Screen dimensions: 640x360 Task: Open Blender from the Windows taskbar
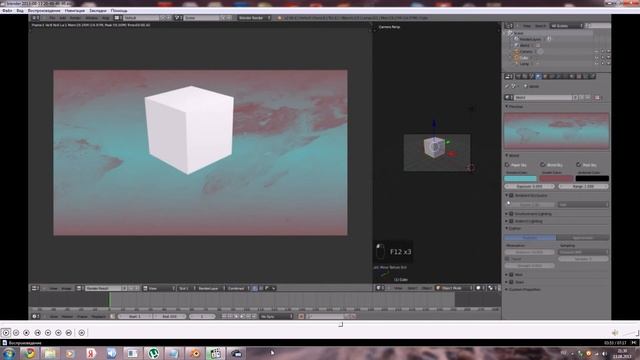(x=195, y=353)
